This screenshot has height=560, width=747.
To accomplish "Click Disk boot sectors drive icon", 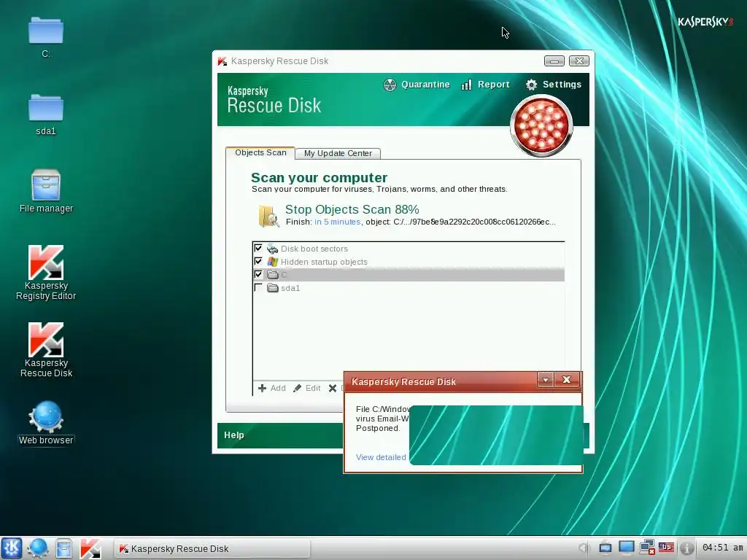I will 273,249.
